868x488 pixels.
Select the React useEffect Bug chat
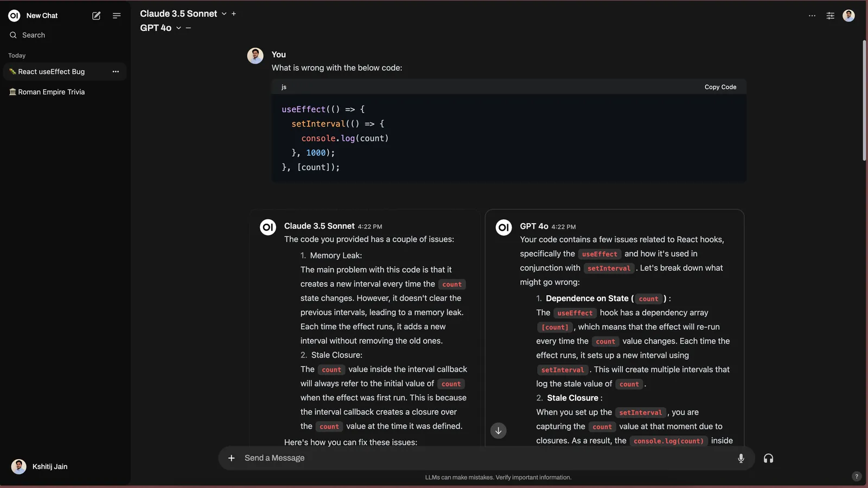click(52, 72)
